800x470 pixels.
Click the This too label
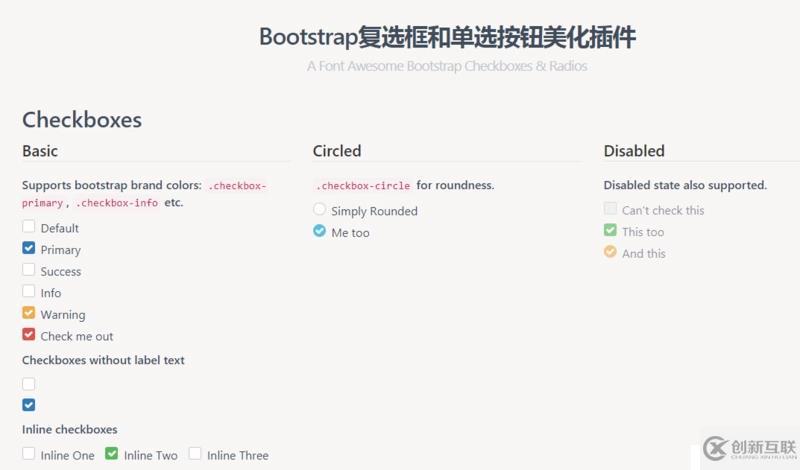643,232
